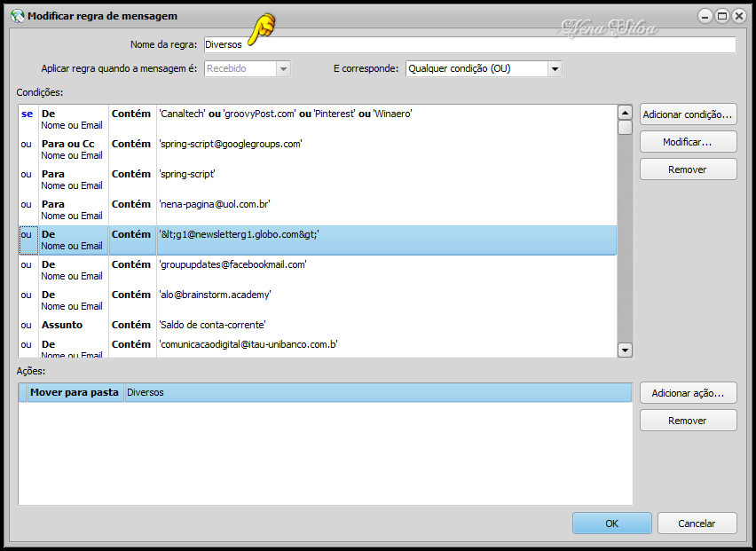Confirm the rule with the OK button
Image resolution: width=756 pixels, height=551 pixels.
611,523
